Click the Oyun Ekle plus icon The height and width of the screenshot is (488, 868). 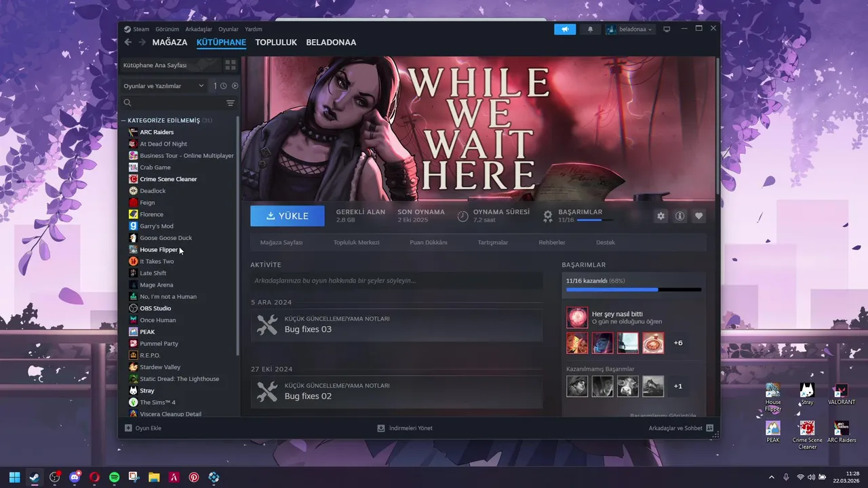[128, 428]
